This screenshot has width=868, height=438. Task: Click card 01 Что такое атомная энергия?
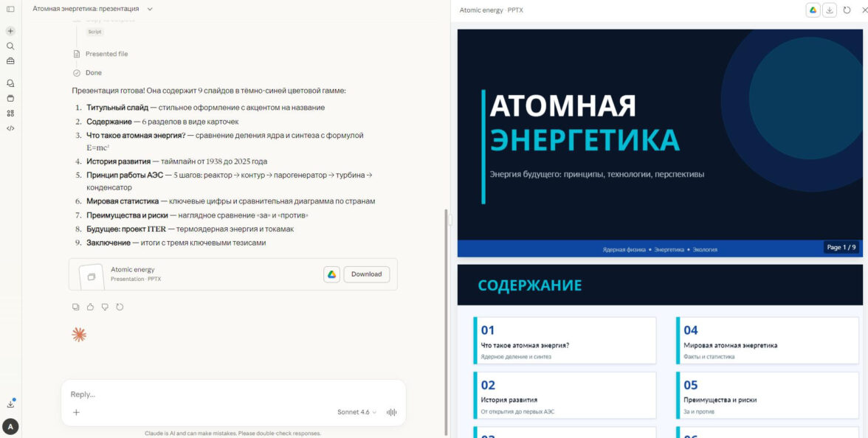click(x=565, y=341)
